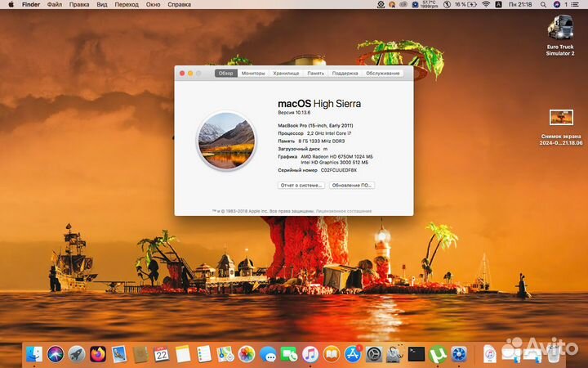Viewport: 588px width, 368px height.
Task: Open the Справка menu
Action: pos(179,5)
